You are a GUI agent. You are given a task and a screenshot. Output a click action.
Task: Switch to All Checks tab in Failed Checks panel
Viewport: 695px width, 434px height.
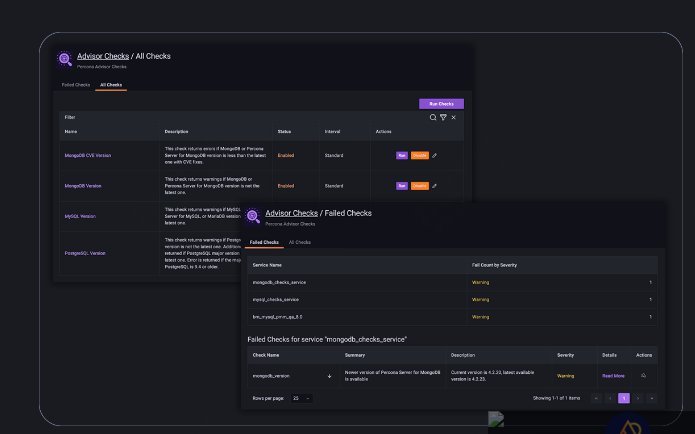[300, 242]
